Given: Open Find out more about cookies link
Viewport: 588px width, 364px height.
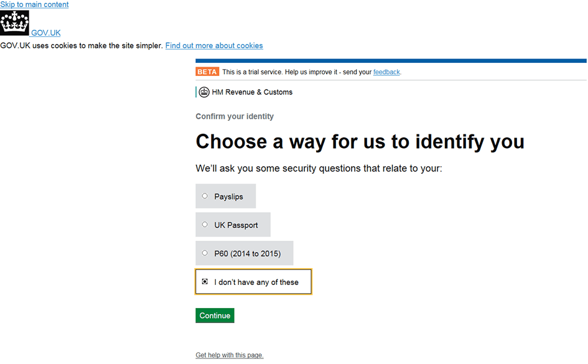Looking at the screenshot, I should click(x=214, y=46).
